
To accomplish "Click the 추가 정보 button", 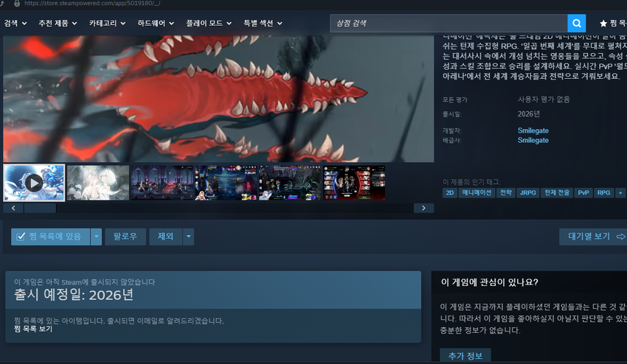I will 465,356.
